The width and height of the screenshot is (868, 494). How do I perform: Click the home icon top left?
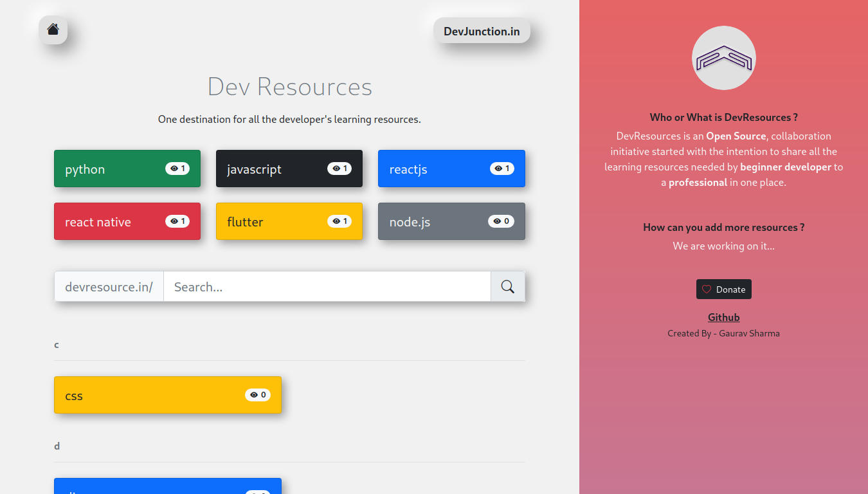(53, 30)
